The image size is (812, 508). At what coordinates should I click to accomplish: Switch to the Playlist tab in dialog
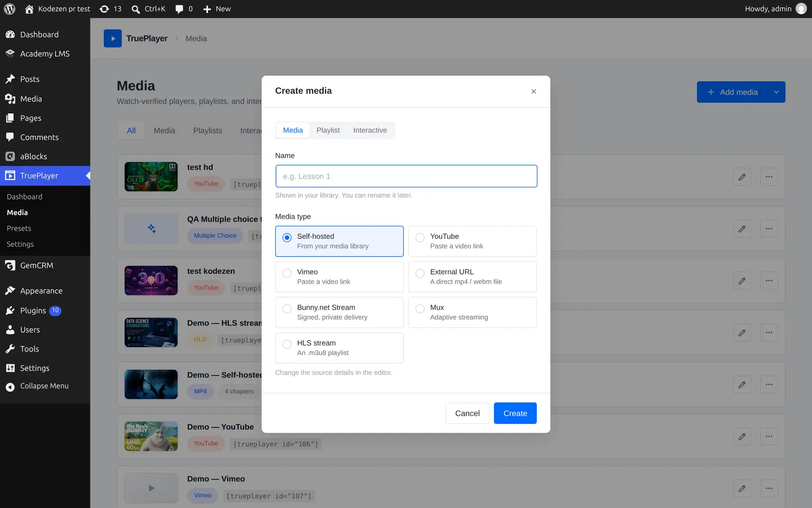pos(328,130)
